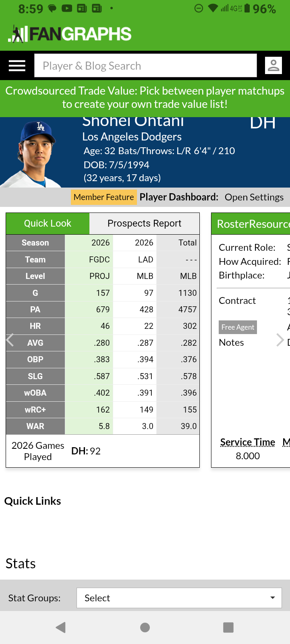The image size is (290, 644).
Task: Open the Crowdsourced Trade Value banner link
Action: 145,97
